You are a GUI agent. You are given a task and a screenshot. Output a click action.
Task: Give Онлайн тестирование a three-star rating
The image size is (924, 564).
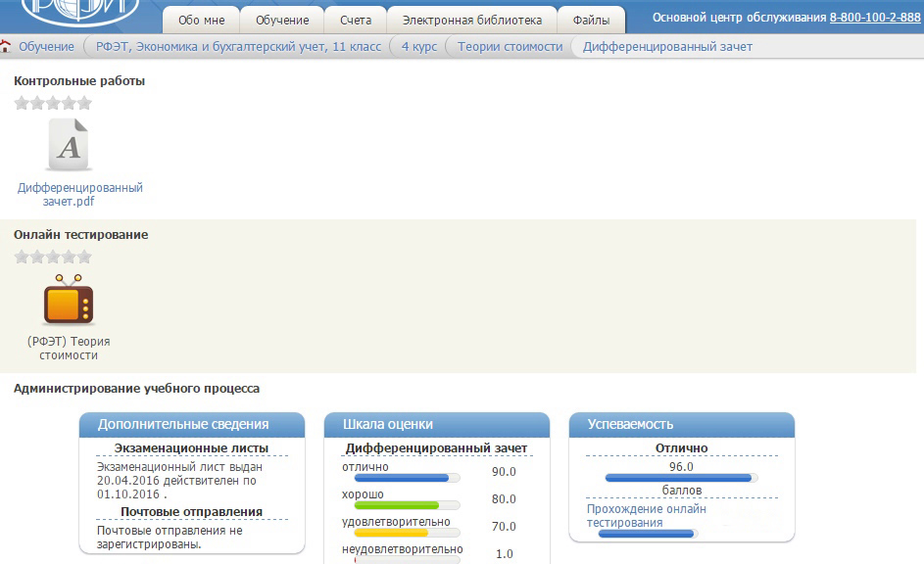point(53,257)
